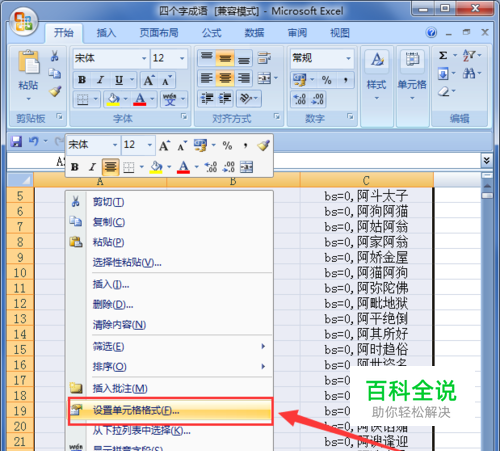
Task: Expand the 样式 styles dropdown
Action: tap(377, 98)
